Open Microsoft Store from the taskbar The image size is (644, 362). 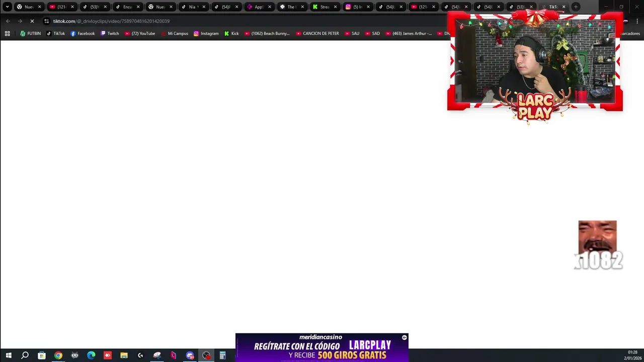click(x=42, y=355)
